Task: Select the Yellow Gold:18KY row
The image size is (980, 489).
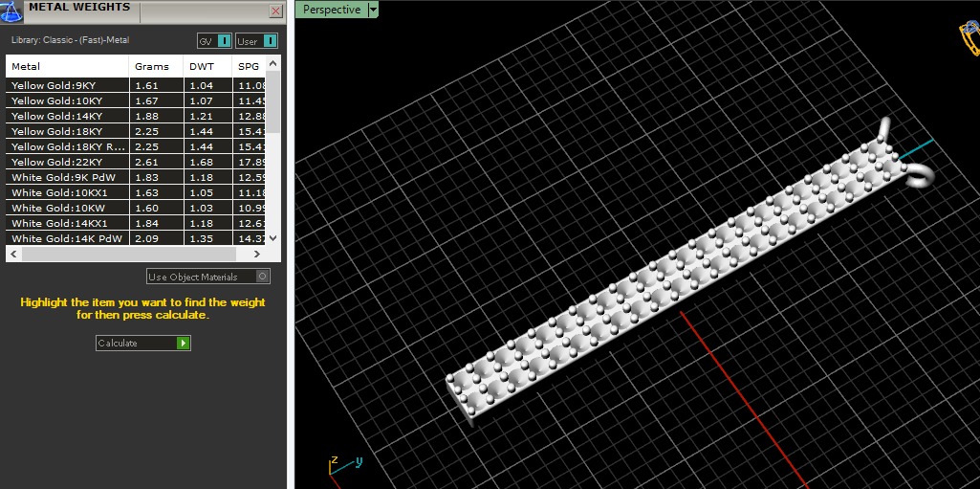Action: point(136,131)
